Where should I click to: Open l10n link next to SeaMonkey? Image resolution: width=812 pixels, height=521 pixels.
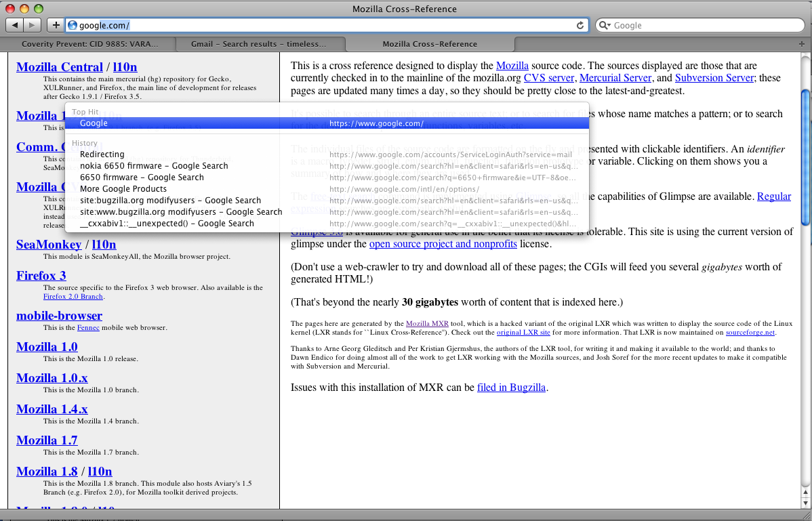tap(104, 245)
